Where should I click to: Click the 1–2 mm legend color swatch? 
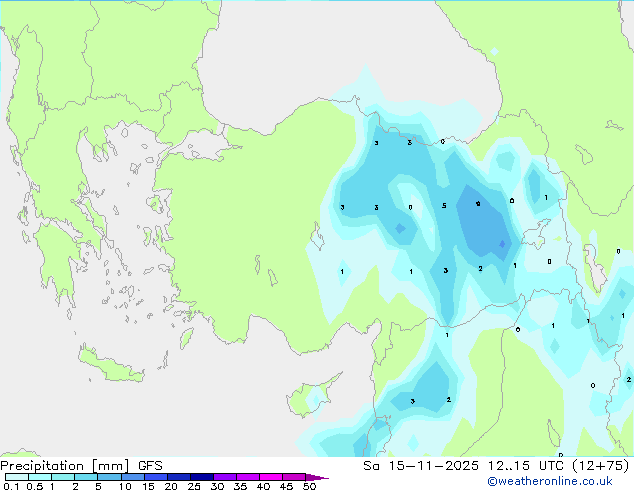click(63, 477)
